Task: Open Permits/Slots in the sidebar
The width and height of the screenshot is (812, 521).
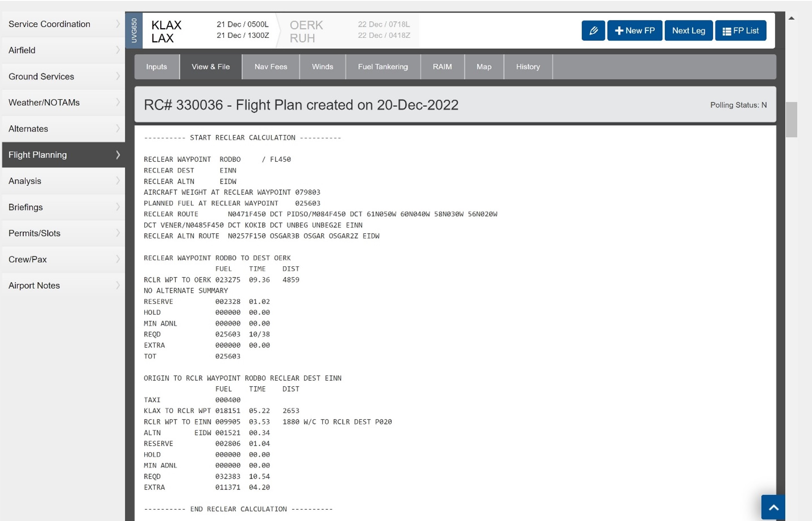Action: 63,233
